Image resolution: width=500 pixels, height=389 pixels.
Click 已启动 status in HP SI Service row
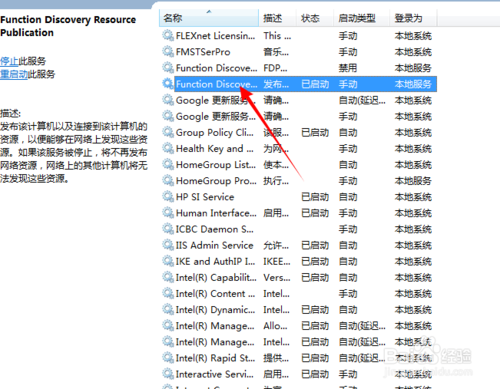[315, 197]
